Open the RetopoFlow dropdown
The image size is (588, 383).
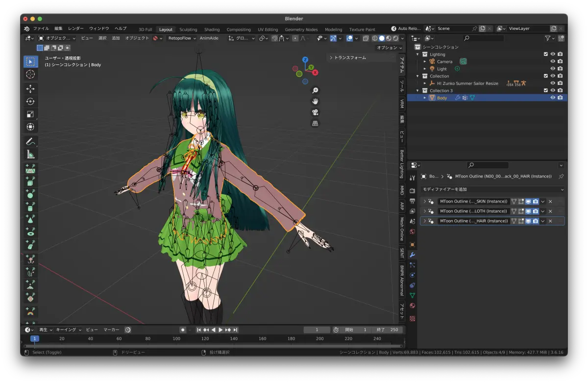click(x=182, y=38)
